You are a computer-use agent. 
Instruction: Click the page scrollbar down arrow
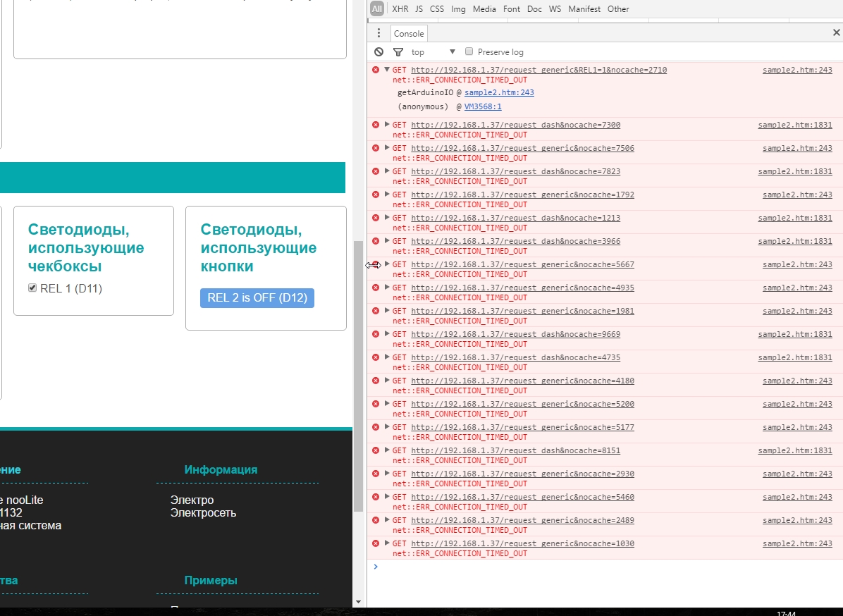click(x=359, y=603)
